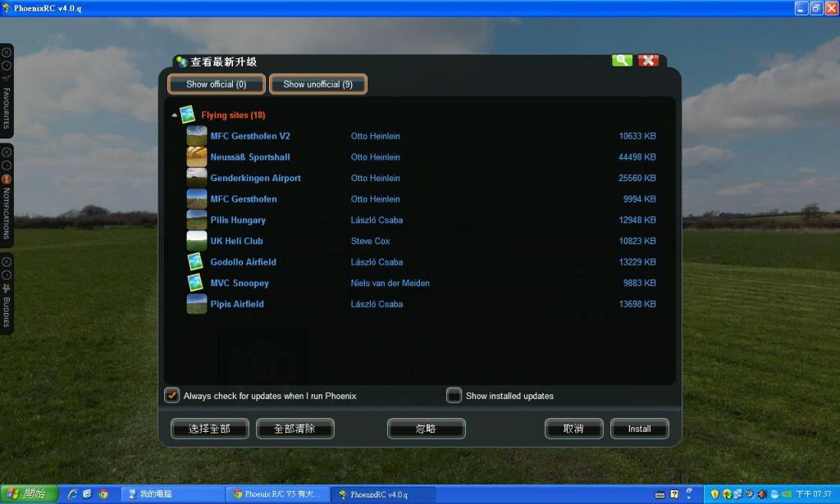Click the orange Notifications alert icon

7,179
